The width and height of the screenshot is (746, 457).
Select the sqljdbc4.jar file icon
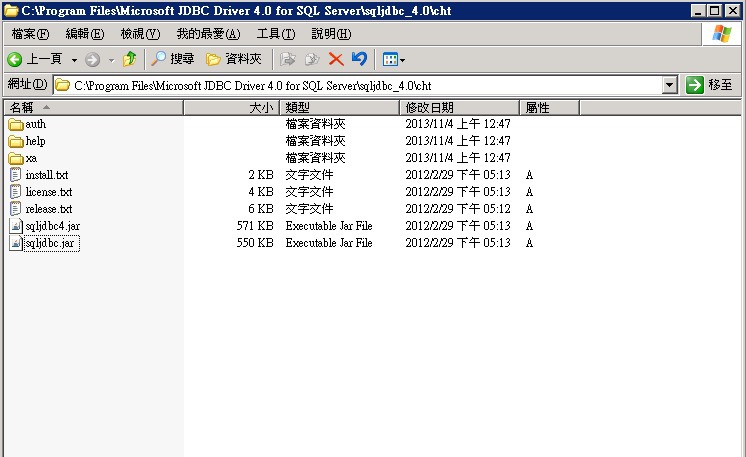(x=16, y=226)
